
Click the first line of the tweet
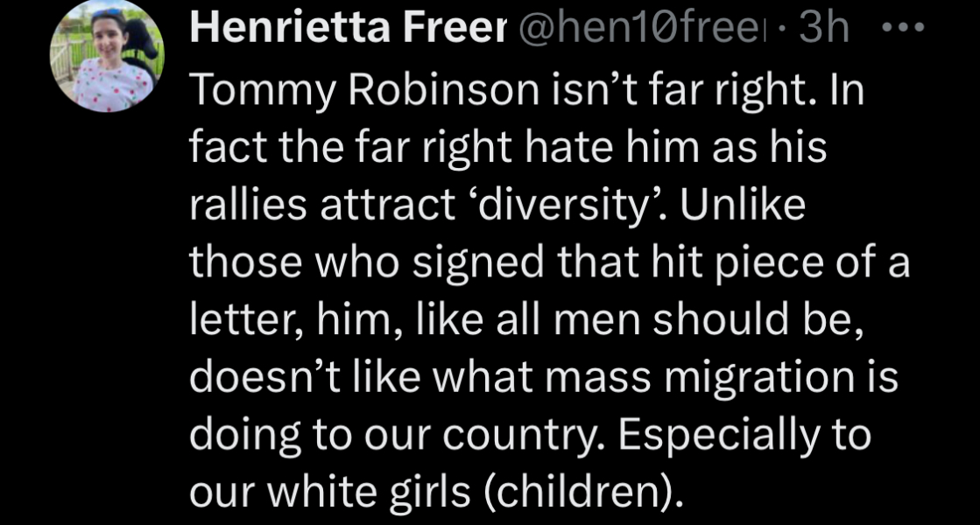click(525, 87)
